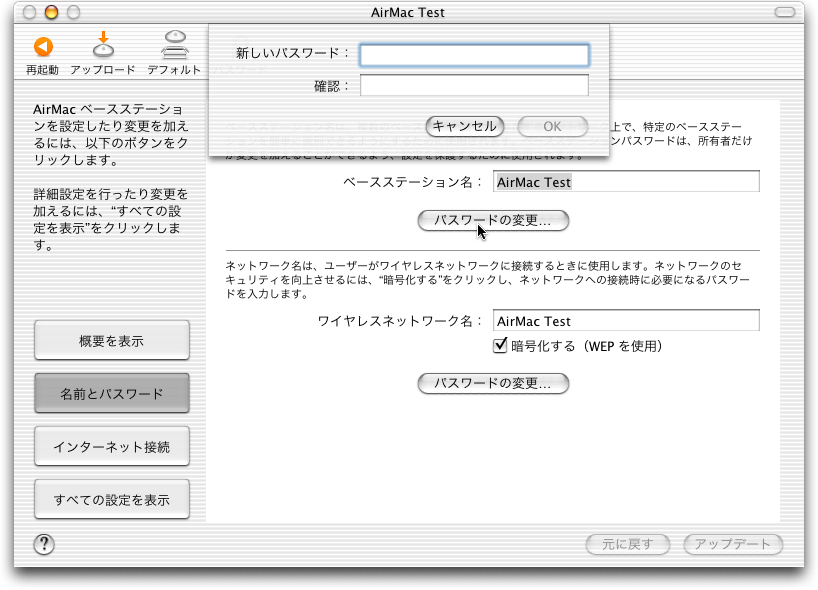This screenshot has width=818, height=590.
Task: Click パスワードの変更 below the WEP checkbox
Action: pos(492,384)
